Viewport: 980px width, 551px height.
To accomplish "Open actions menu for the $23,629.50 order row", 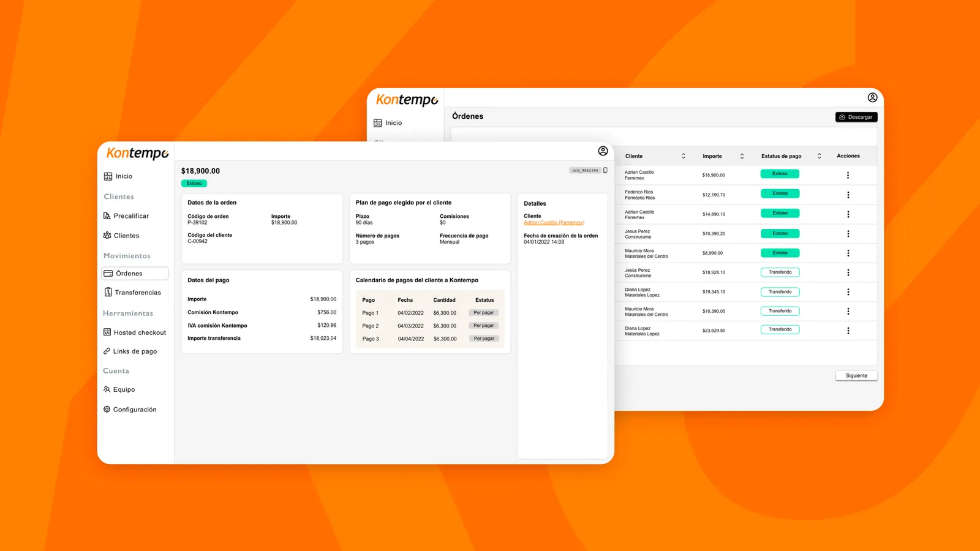I will (x=848, y=331).
